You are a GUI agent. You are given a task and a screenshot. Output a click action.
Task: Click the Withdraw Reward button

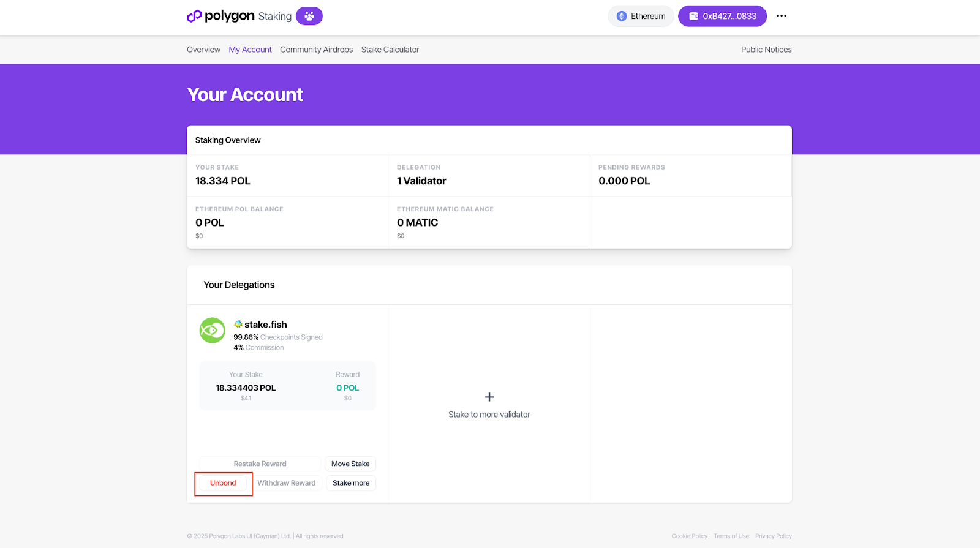click(x=287, y=483)
